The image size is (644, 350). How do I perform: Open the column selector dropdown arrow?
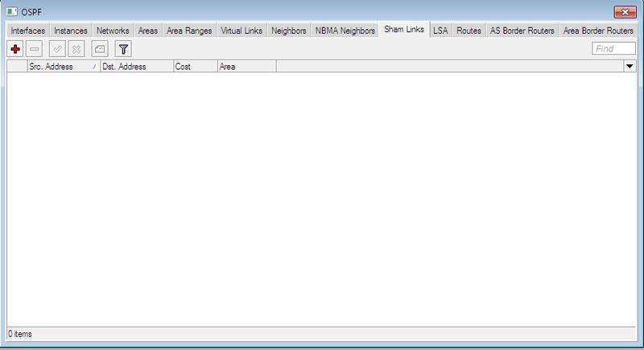click(630, 67)
